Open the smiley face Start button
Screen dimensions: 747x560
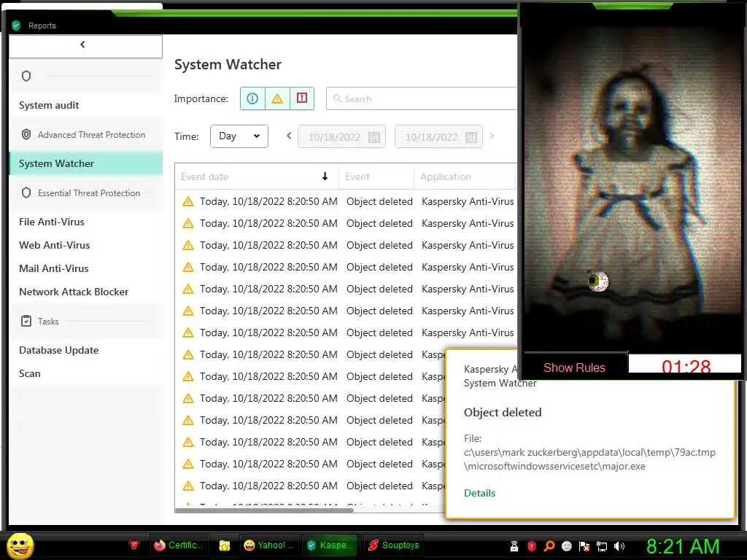coord(20,545)
